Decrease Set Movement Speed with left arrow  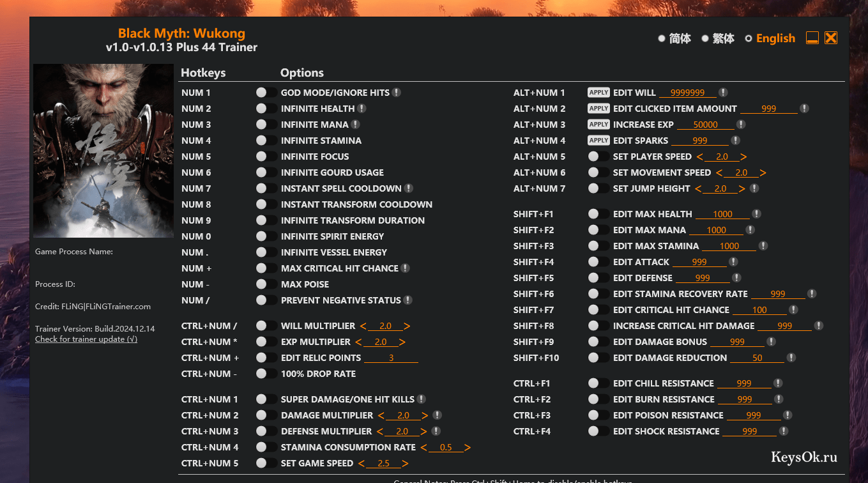pyautogui.click(x=719, y=172)
